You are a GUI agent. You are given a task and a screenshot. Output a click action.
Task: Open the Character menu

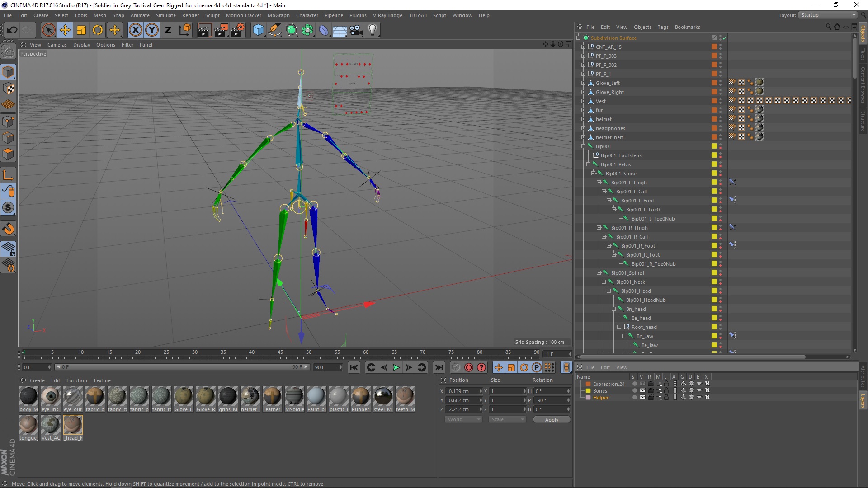(x=307, y=15)
